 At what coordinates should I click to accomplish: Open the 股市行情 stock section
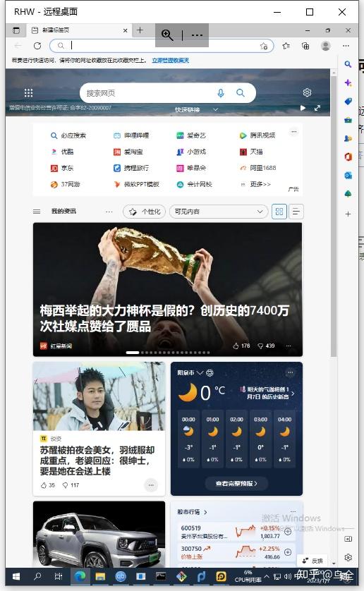pyautogui.click(x=193, y=512)
